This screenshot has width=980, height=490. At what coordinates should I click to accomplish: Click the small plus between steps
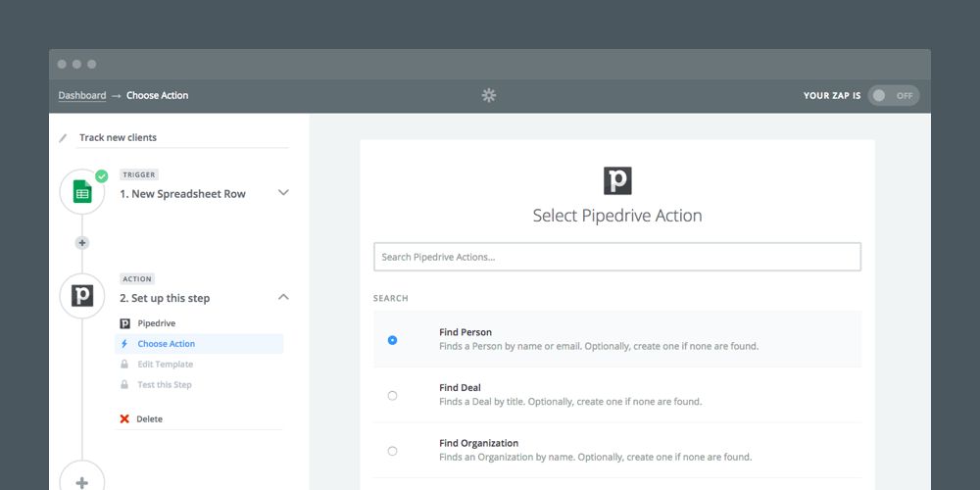[82, 243]
